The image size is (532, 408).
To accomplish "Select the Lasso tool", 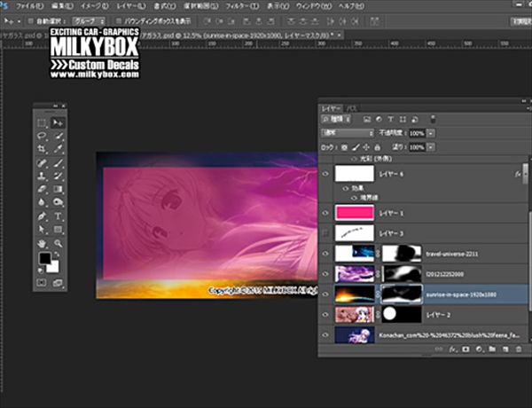I will (x=42, y=136).
